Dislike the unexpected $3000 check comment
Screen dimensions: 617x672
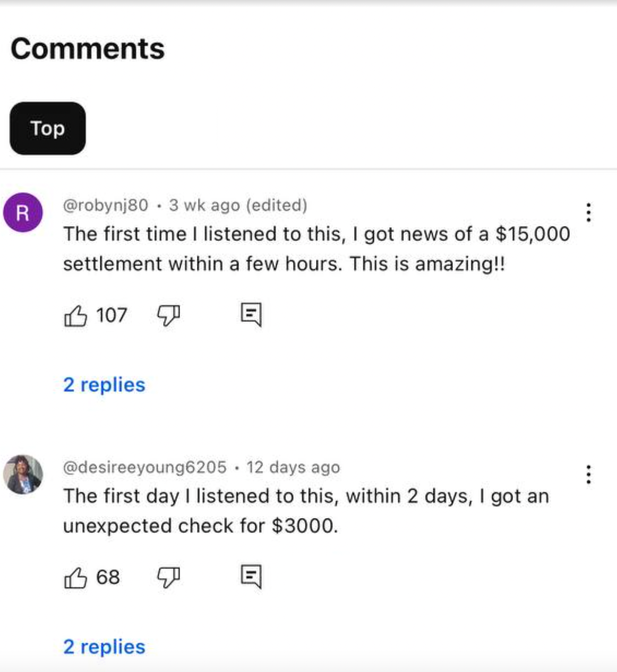click(168, 578)
